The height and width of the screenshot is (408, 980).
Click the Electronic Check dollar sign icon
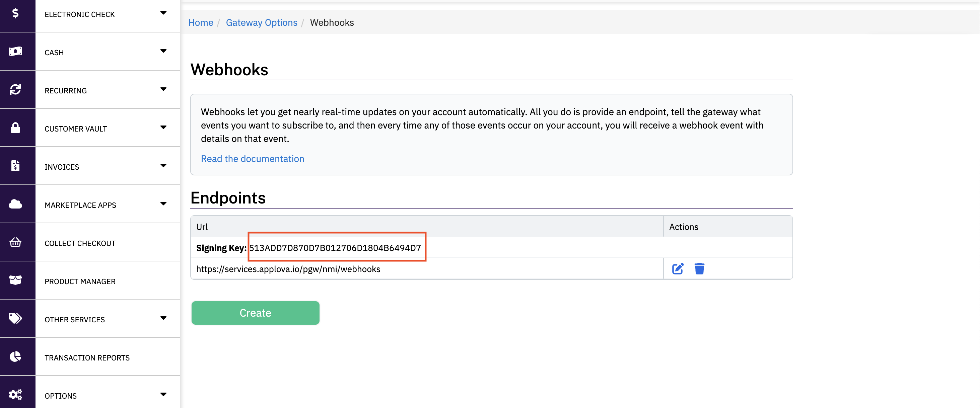15,14
